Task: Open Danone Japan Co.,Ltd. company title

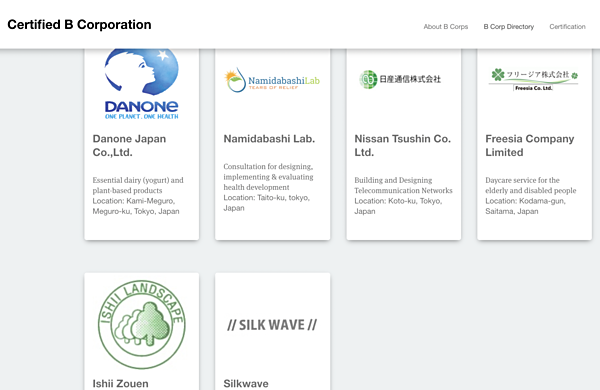Action: click(129, 145)
